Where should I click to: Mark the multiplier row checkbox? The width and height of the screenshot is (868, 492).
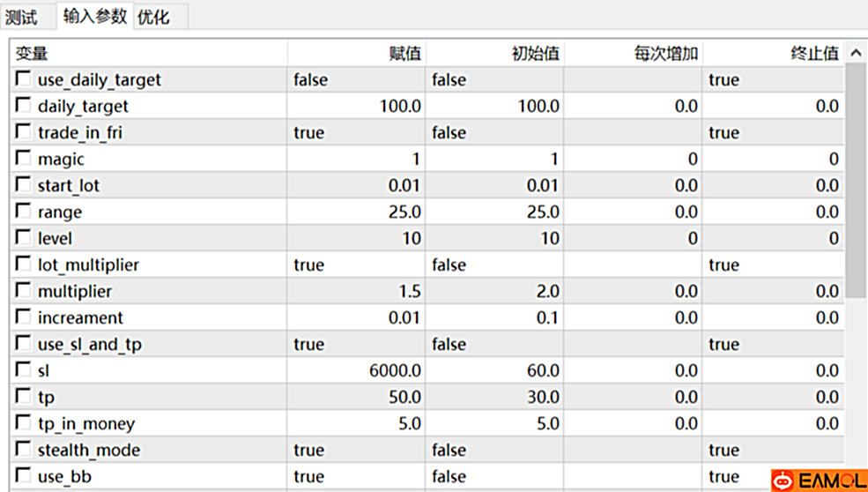(23, 290)
